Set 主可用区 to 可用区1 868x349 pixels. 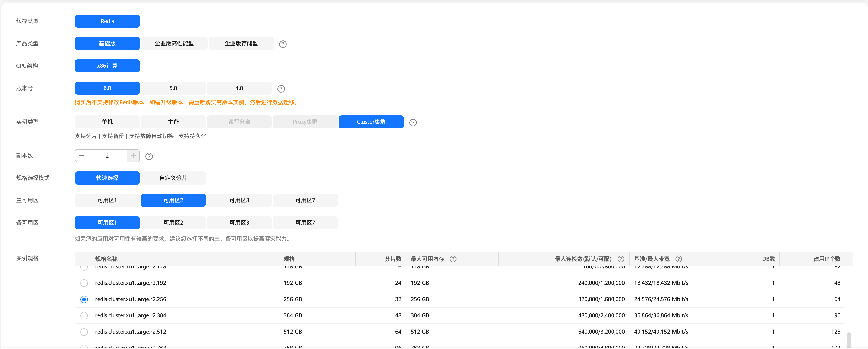coord(107,200)
